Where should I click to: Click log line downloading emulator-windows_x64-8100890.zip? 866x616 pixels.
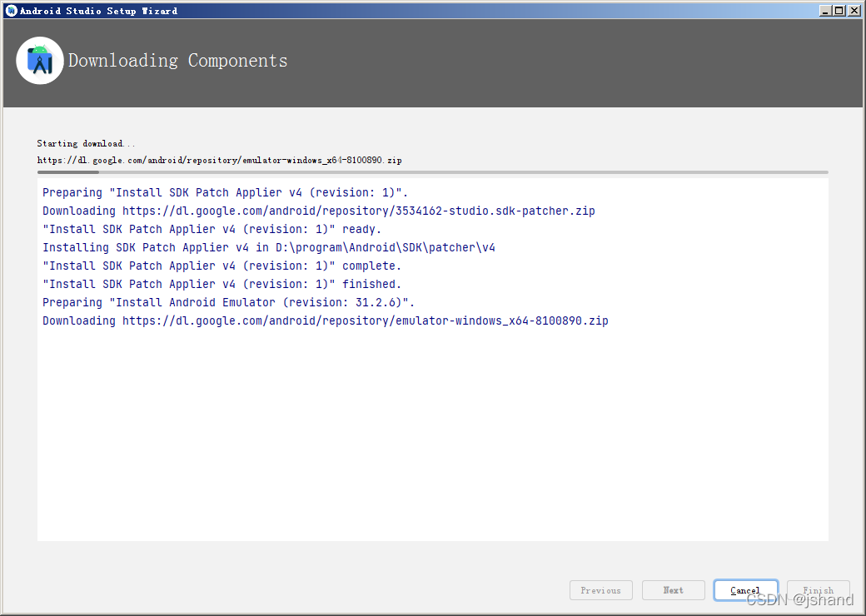pos(326,320)
